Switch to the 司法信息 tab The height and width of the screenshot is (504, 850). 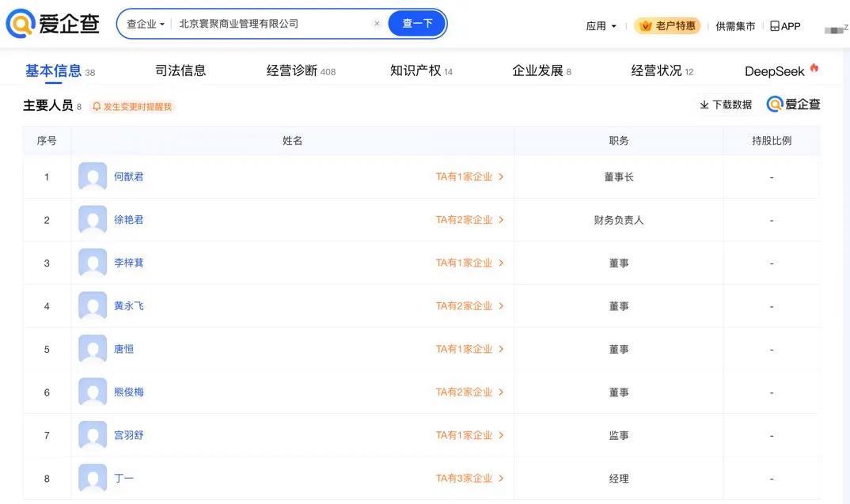pos(180,70)
